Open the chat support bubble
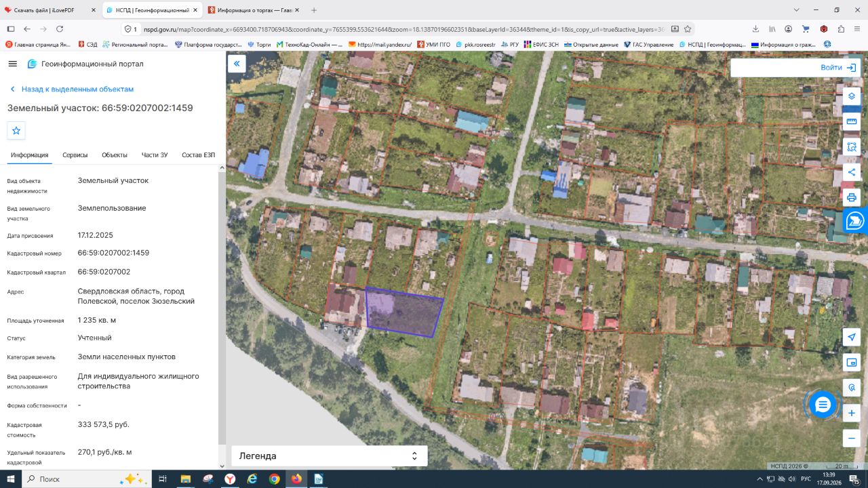Screen dimensions: 868x488 pos(823,405)
